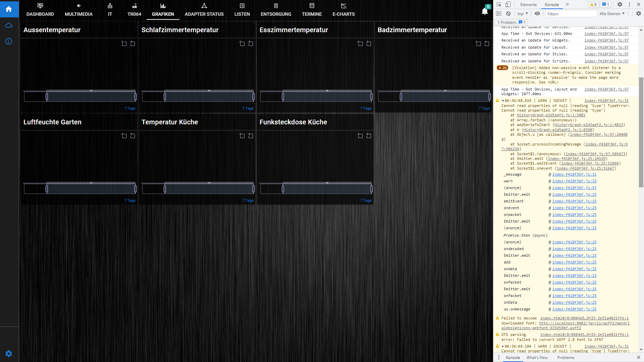Image resolution: width=644 pixels, height=362 pixels.
Task: Toggle the live expression eye icon
Action: pos(537,14)
